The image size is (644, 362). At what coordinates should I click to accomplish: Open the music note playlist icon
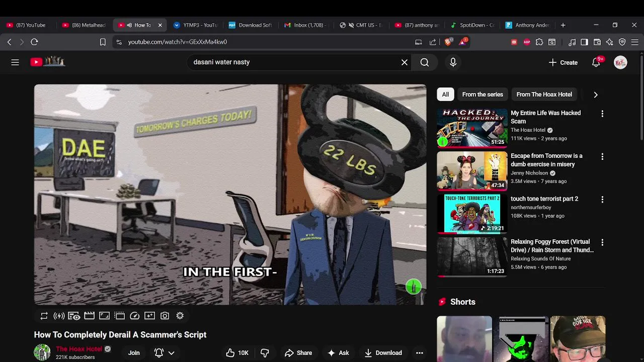pos(572,42)
